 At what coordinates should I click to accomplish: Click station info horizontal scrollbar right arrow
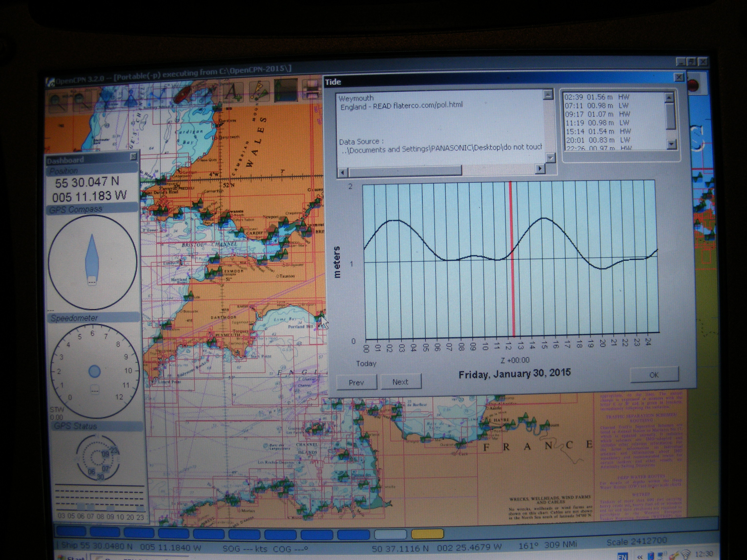click(x=540, y=168)
